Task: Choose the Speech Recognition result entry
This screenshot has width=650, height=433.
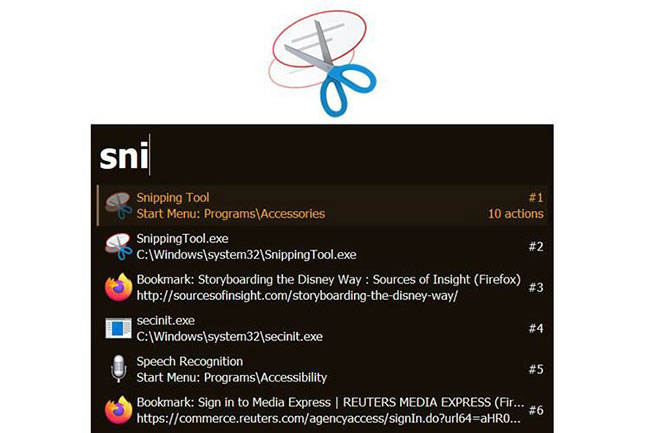Action: (322, 369)
